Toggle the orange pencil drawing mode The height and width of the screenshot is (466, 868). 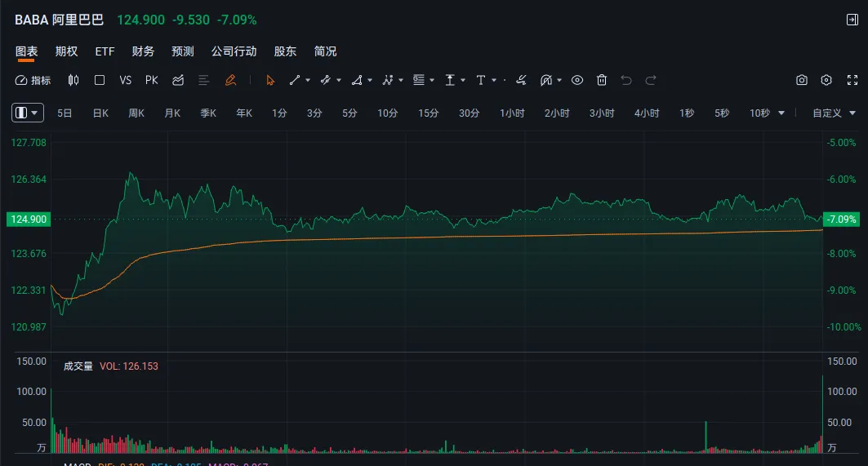[230, 80]
